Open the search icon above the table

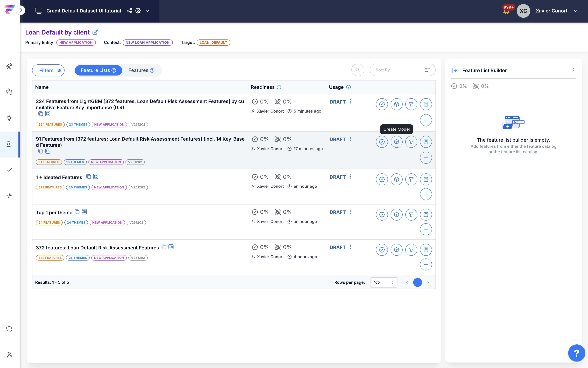(x=358, y=70)
